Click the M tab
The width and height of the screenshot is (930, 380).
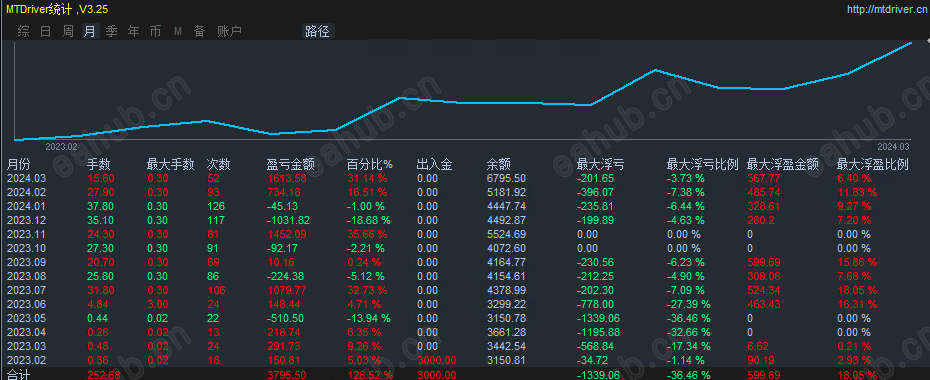pos(177,31)
